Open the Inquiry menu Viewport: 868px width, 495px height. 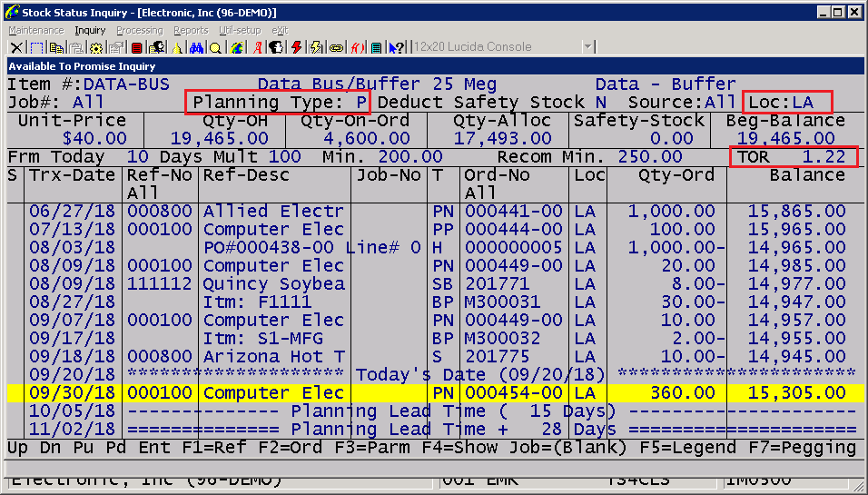pyautogui.click(x=90, y=30)
